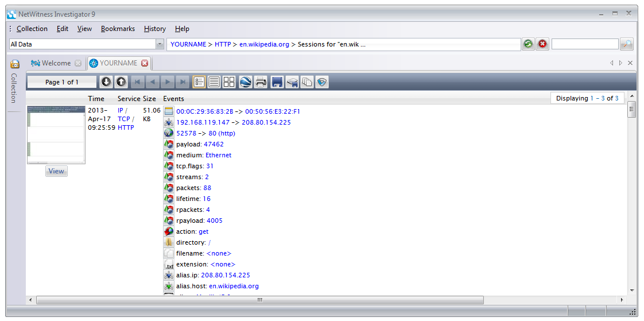Save sessions with floppy disk icon
Screen dimensions: 644x321
(x=277, y=82)
